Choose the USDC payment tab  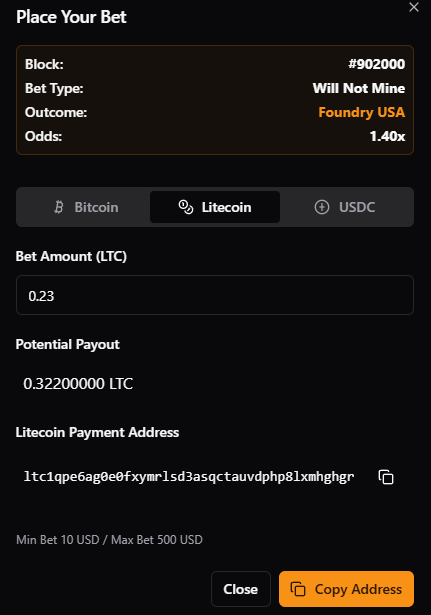point(345,207)
